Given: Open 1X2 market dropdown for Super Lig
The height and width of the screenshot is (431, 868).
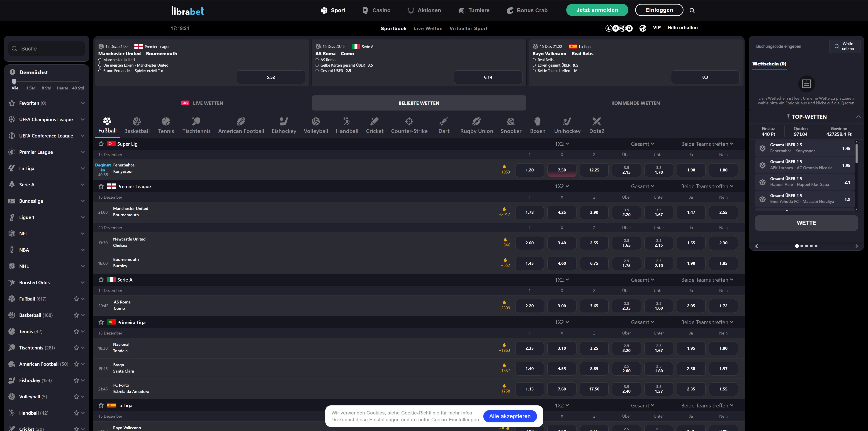Looking at the screenshot, I should [x=562, y=144].
